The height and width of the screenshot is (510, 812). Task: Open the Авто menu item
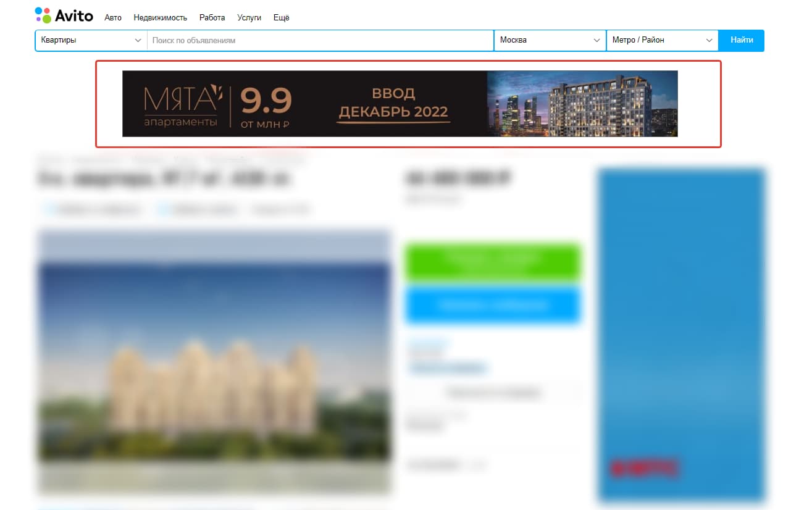[x=113, y=18]
